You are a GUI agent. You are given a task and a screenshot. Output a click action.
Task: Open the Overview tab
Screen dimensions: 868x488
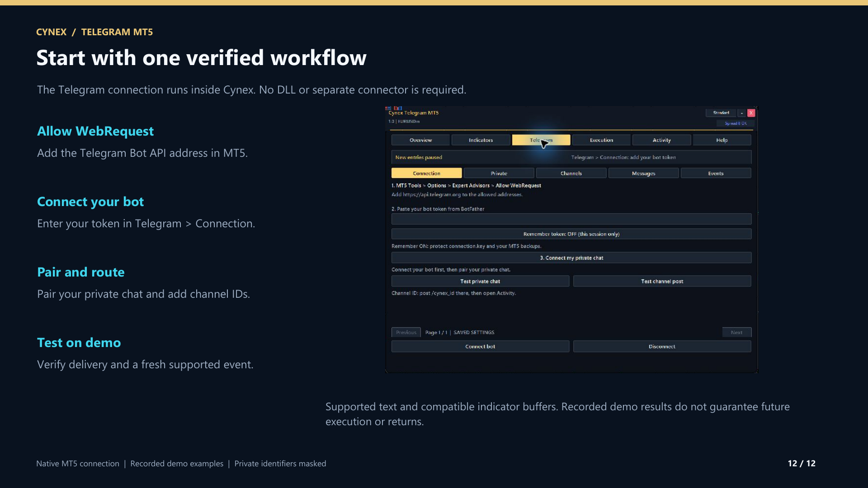tap(420, 140)
